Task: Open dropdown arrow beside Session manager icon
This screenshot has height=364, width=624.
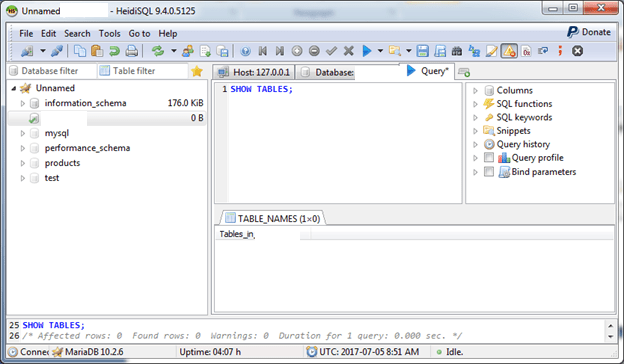Action: click(43, 51)
